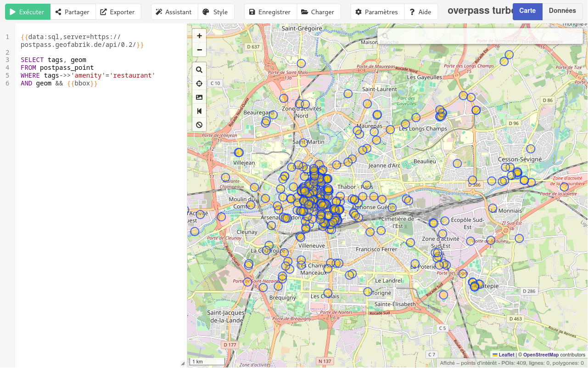The image size is (588, 368).
Task: Click the locate me crosshair icon
Action: click(199, 84)
